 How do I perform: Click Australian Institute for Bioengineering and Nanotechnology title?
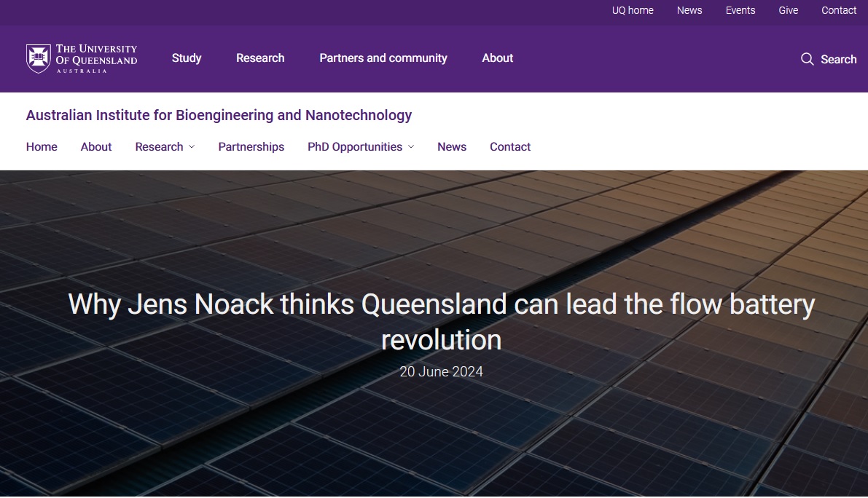tap(219, 115)
